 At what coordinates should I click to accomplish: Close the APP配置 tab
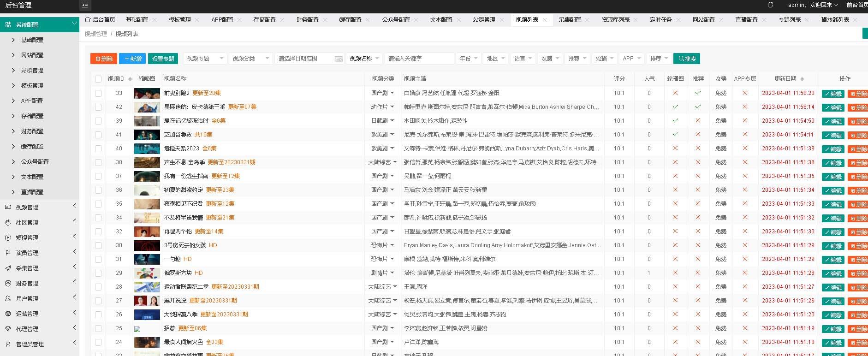coord(239,20)
